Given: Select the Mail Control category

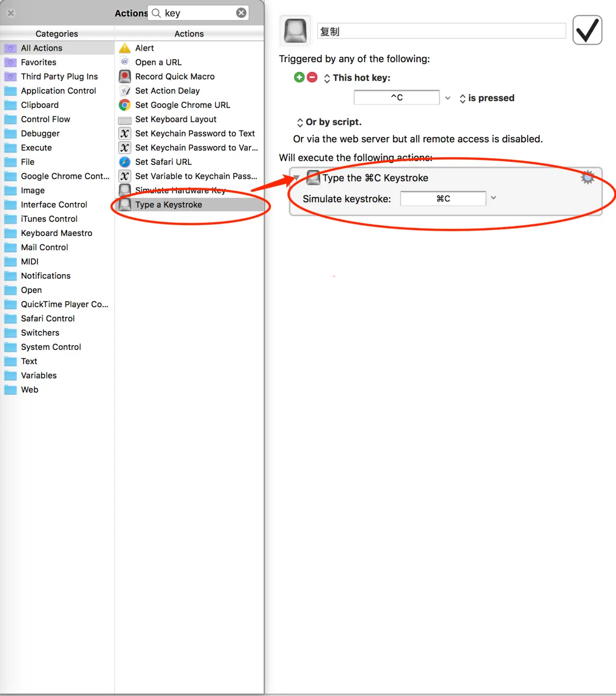Looking at the screenshot, I should click(x=58, y=247).
